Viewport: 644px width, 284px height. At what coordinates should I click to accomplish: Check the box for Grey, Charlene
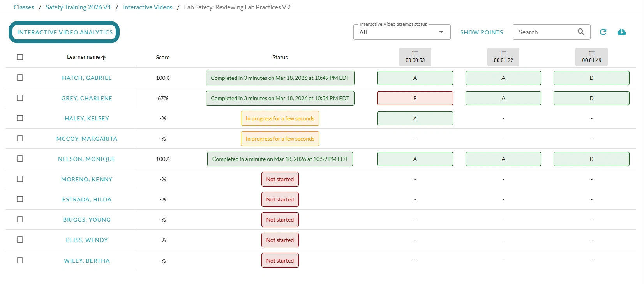20,98
